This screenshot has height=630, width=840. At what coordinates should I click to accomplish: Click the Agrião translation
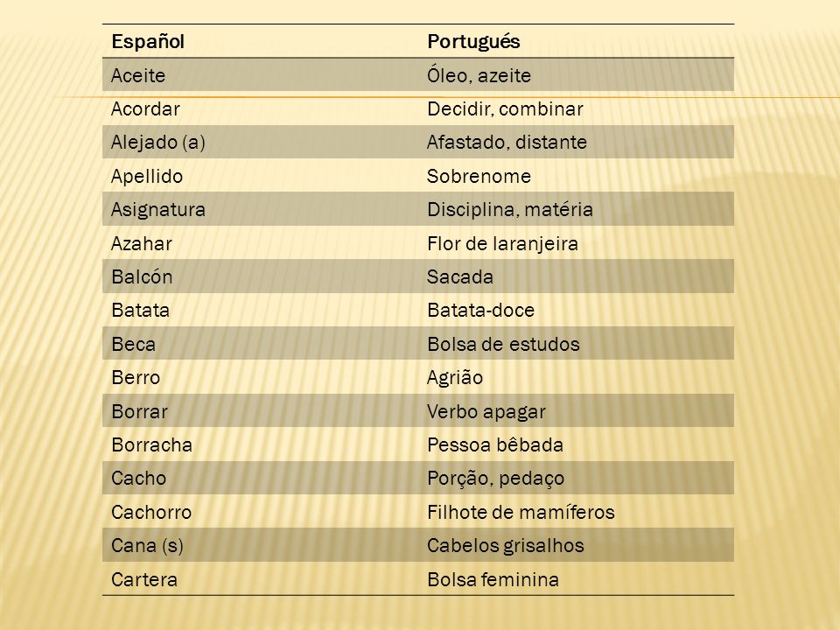click(x=455, y=378)
